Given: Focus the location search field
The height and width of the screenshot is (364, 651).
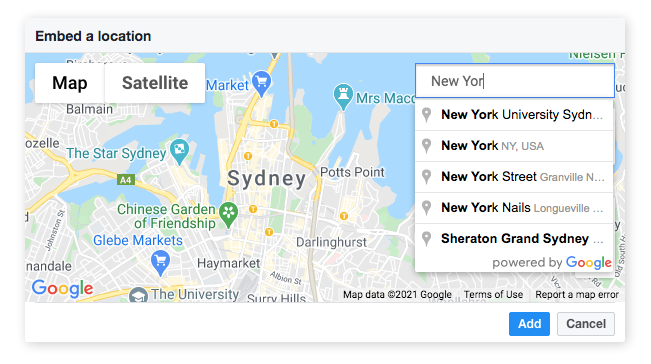Looking at the screenshot, I should [x=515, y=81].
